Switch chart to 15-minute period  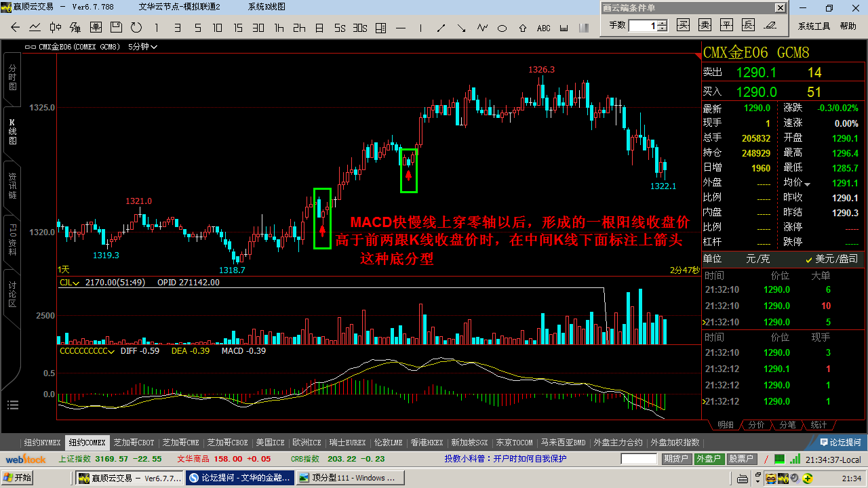point(238,28)
